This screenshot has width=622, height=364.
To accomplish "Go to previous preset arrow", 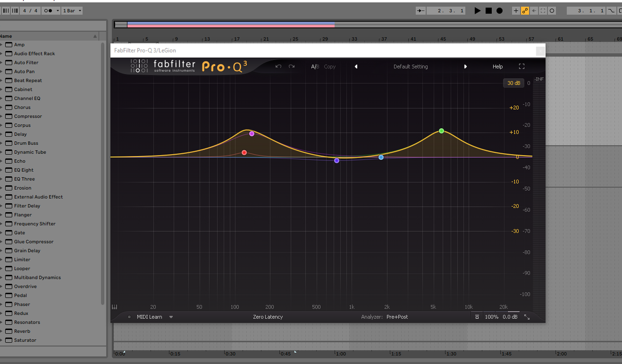I will point(356,66).
